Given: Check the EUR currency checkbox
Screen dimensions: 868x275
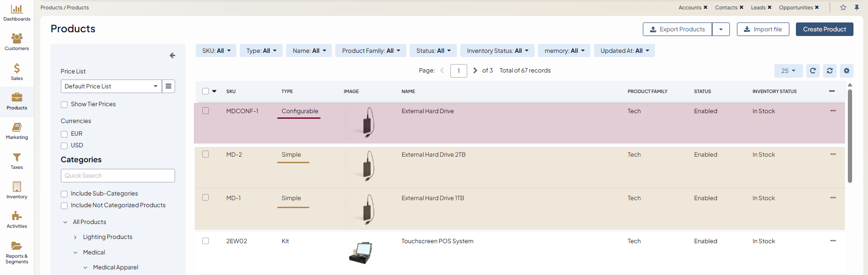Looking at the screenshot, I should point(64,134).
